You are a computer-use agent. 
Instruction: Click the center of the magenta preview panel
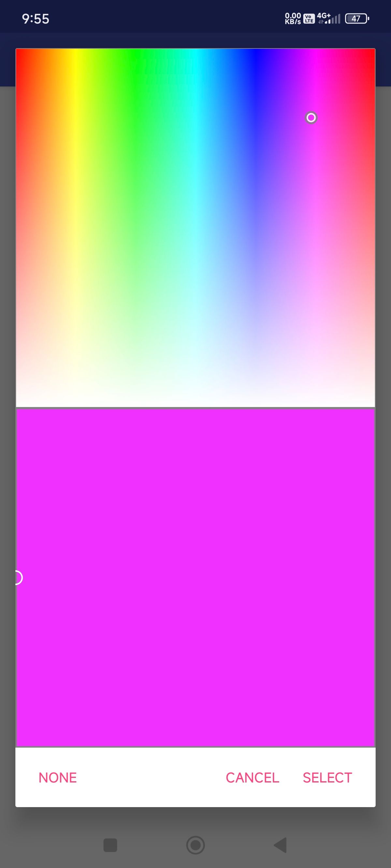pyautogui.click(x=195, y=577)
